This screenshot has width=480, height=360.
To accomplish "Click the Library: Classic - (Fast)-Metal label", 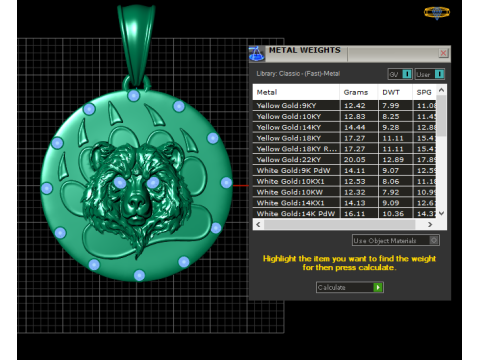I will point(298,74).
